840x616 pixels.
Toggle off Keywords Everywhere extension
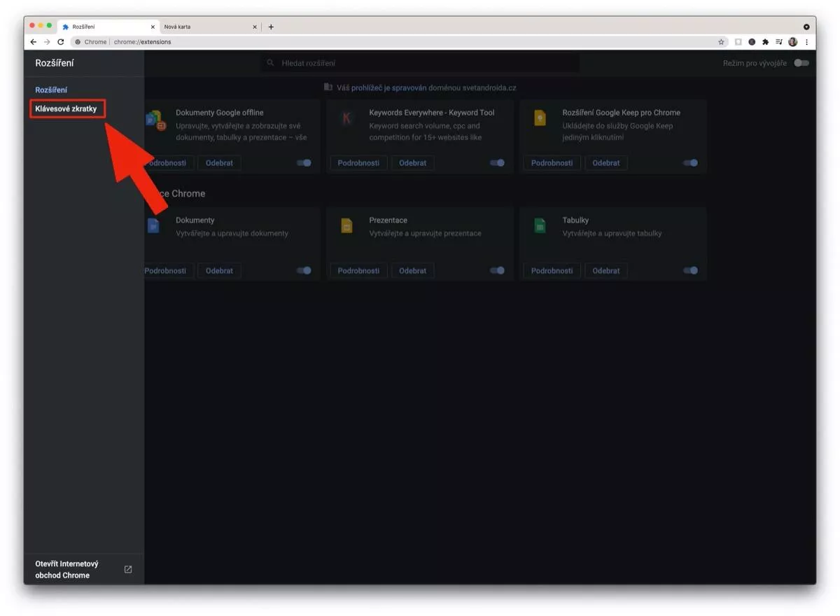coord(497,162)
